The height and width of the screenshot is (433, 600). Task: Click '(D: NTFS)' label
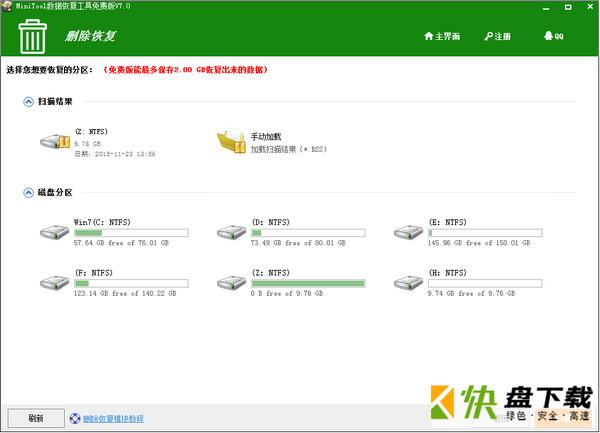tap(271, 222)
